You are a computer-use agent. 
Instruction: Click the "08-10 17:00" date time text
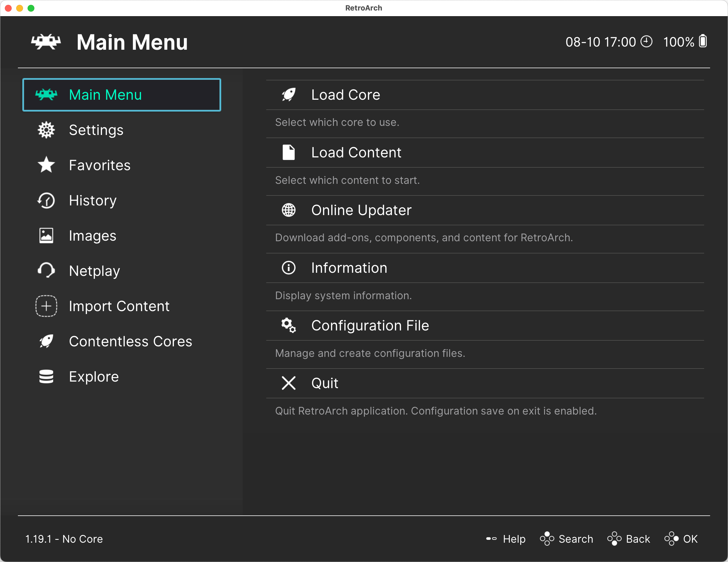[601, 42]
